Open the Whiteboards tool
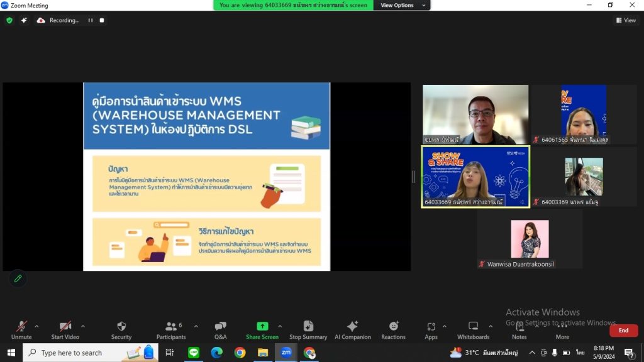The image size is (644, 362). 473,331
